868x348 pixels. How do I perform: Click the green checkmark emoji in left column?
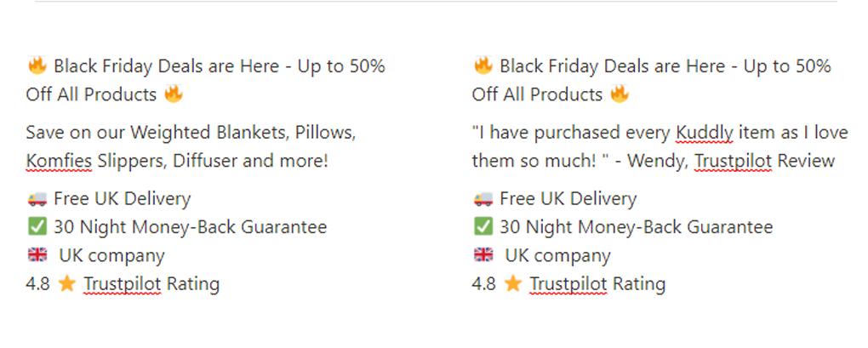pyautogui.click(x=37, y=226)
